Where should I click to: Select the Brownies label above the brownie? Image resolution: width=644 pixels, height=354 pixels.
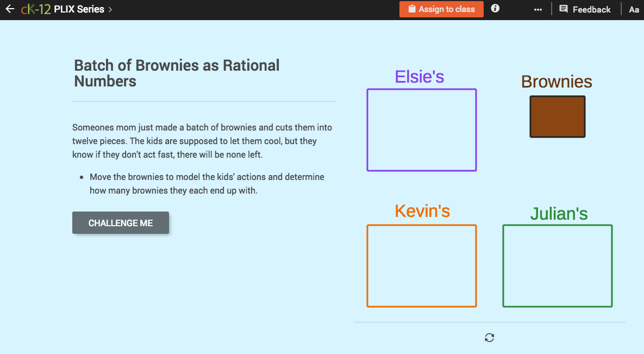point(557,81)
